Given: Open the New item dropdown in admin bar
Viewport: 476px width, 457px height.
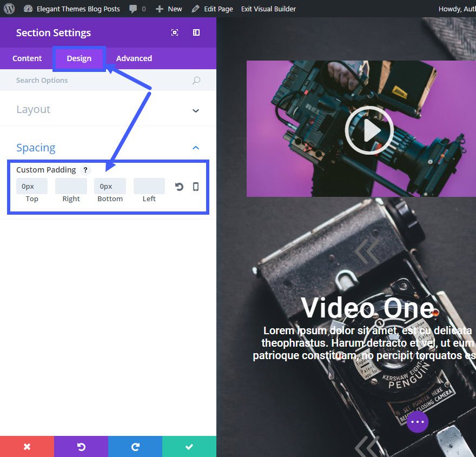Looking at the screenshot, I should coord(168,8).
